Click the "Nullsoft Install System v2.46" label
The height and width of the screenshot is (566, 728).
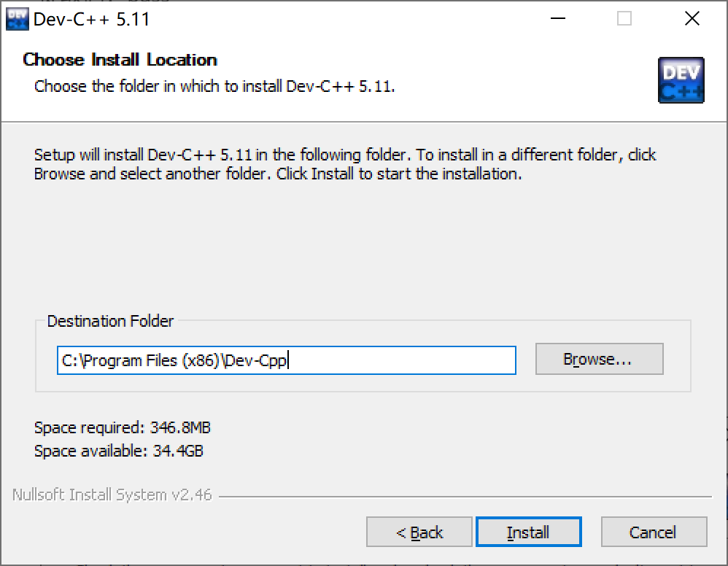tap(112, 495)
